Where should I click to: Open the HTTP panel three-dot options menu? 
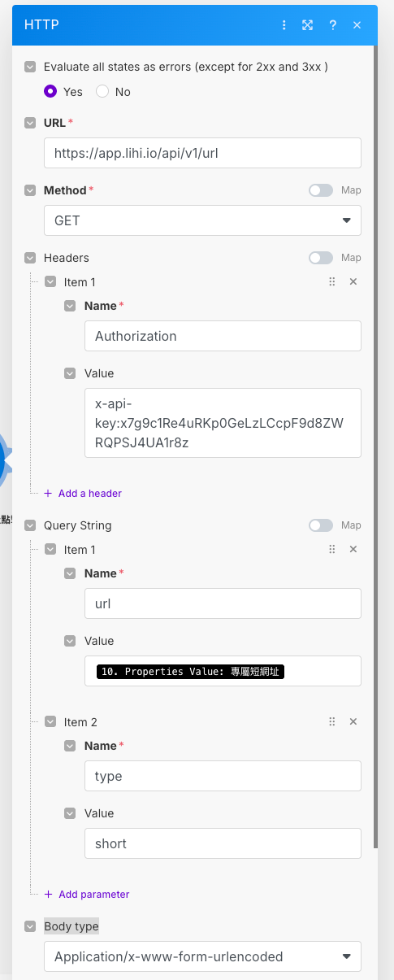tap(284, 25)
